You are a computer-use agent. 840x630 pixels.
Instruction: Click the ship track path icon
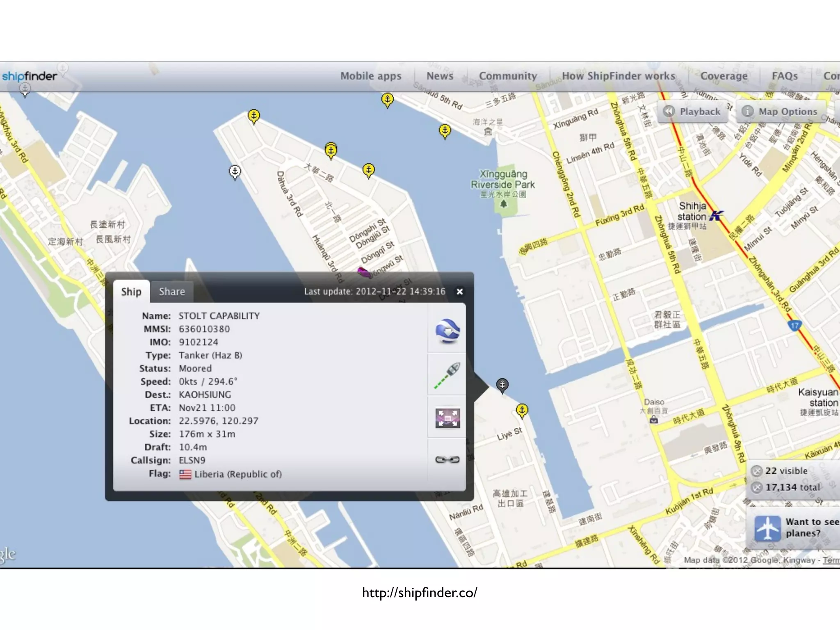(447, 375)
